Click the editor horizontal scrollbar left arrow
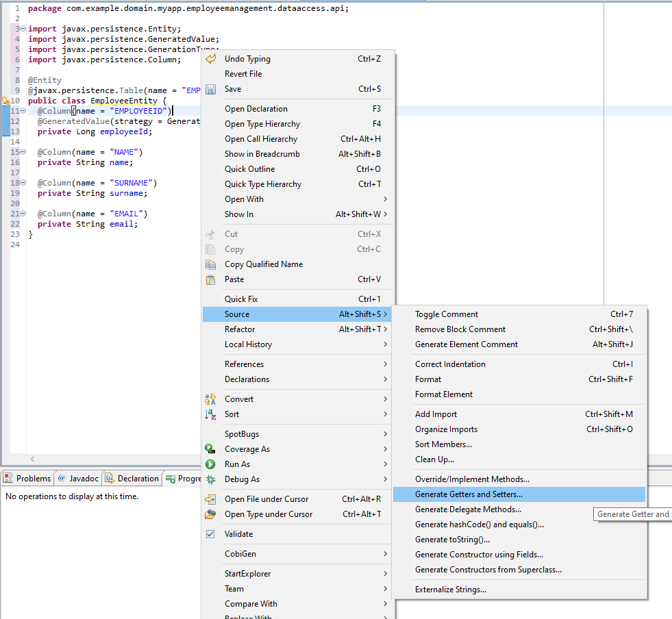Screen dimensions: 672x619 coord(31,459)
